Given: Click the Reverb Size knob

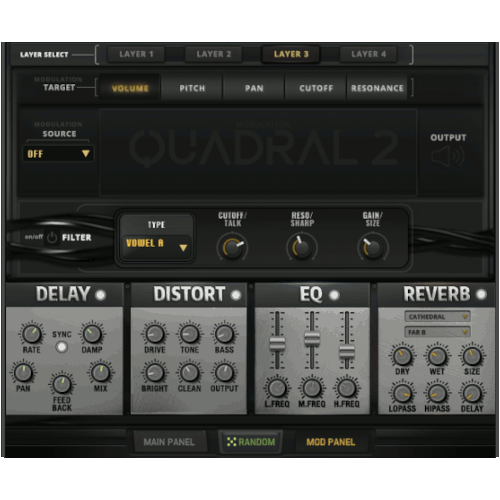Looking at the screenshot, I should 472,356.
